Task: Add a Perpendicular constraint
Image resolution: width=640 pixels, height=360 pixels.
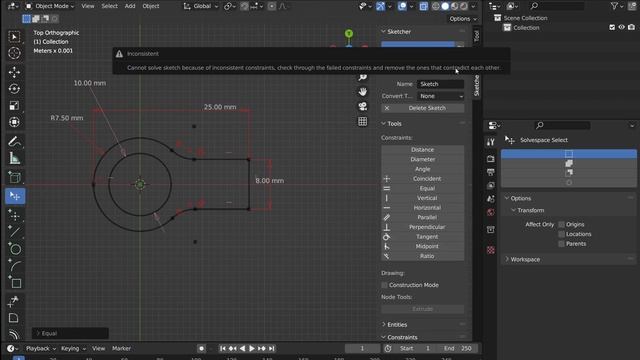Action: pos(422,227)
